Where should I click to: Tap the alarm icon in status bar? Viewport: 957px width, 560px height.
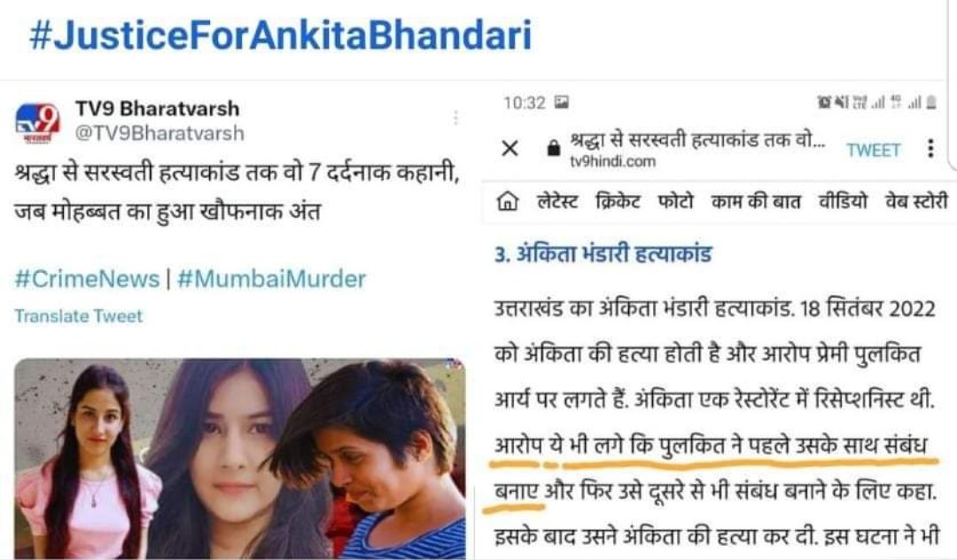(824, 103)
